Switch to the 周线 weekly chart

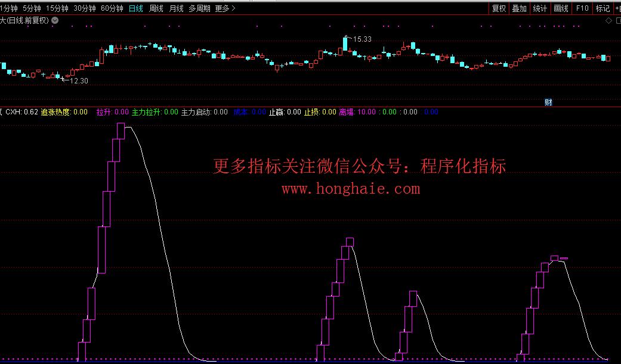coord(156,8)
